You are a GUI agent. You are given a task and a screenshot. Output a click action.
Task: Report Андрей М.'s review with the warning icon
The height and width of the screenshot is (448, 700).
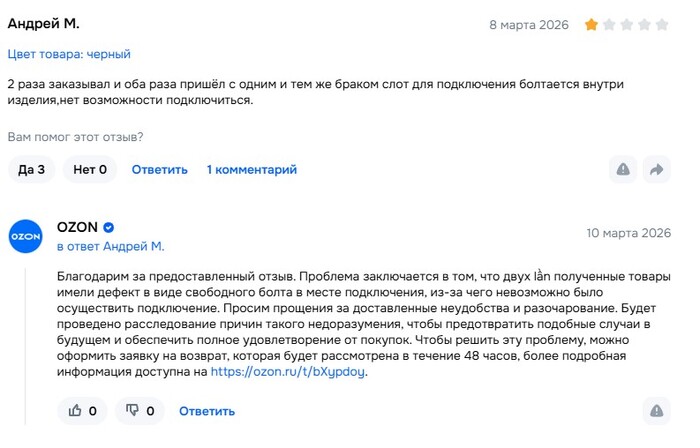click(x=623, y=169)
